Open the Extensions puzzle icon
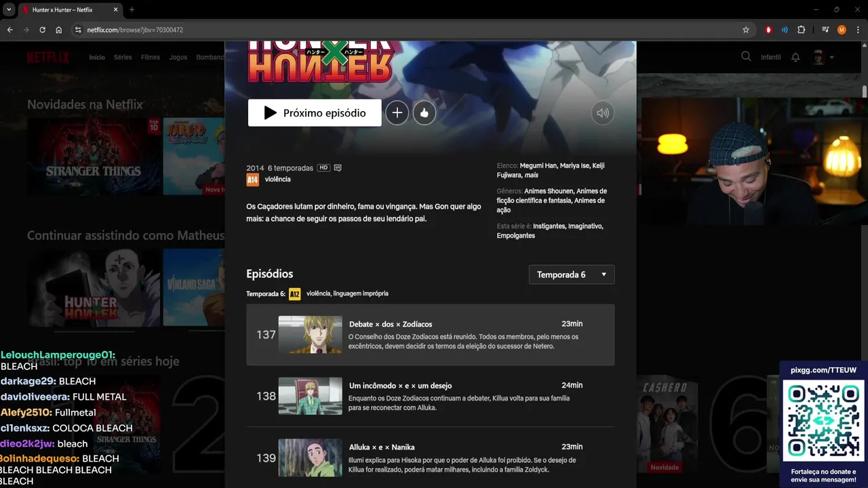The image size is (868, 488). coord(802,30)
